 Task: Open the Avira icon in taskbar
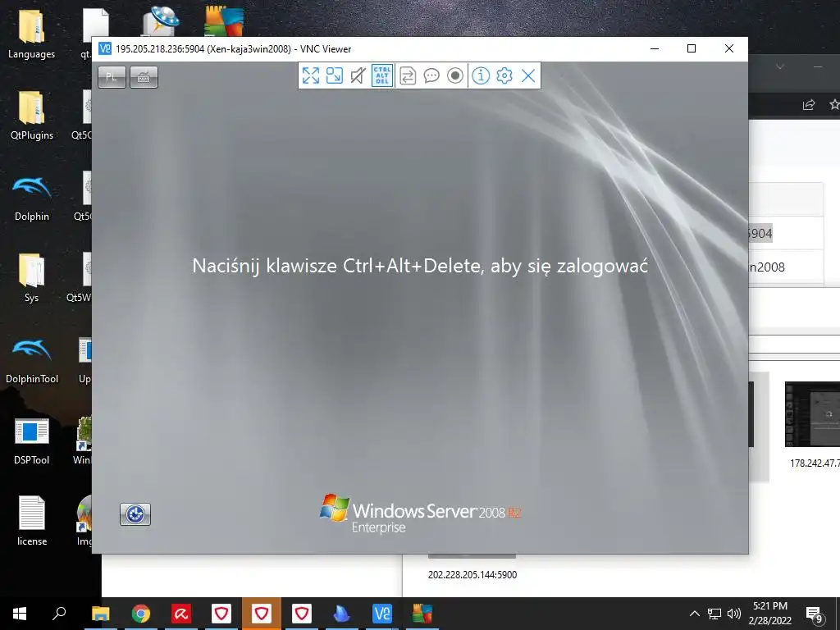(181, 614)
